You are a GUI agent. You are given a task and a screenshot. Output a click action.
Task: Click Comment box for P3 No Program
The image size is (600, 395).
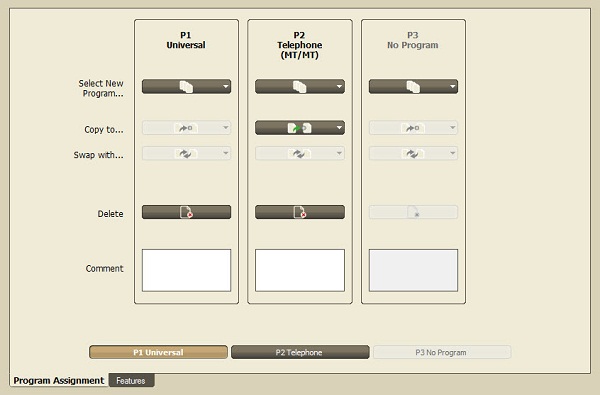point(413,270)
